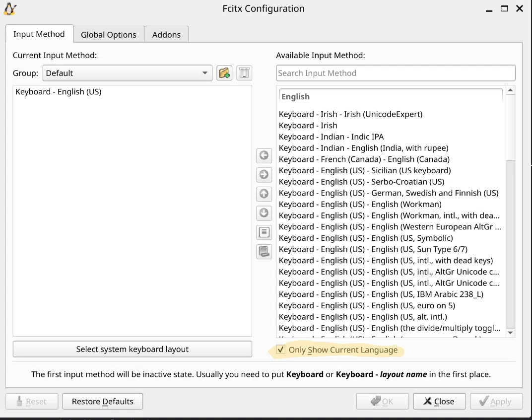Select English (Western European AltGr entry
The width and height of the screenshot is (532, 420).
point(391,226)
